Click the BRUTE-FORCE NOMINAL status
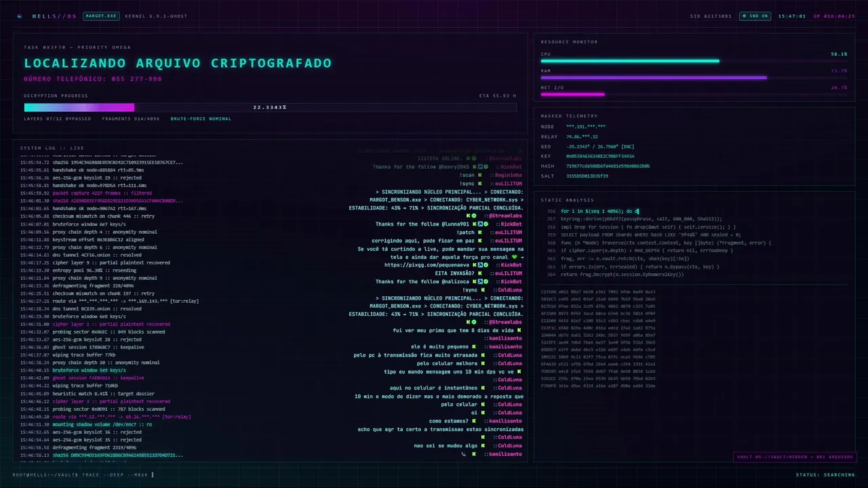 201,119
